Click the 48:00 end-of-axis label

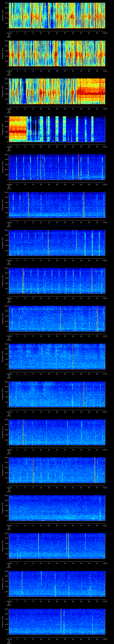105,639
